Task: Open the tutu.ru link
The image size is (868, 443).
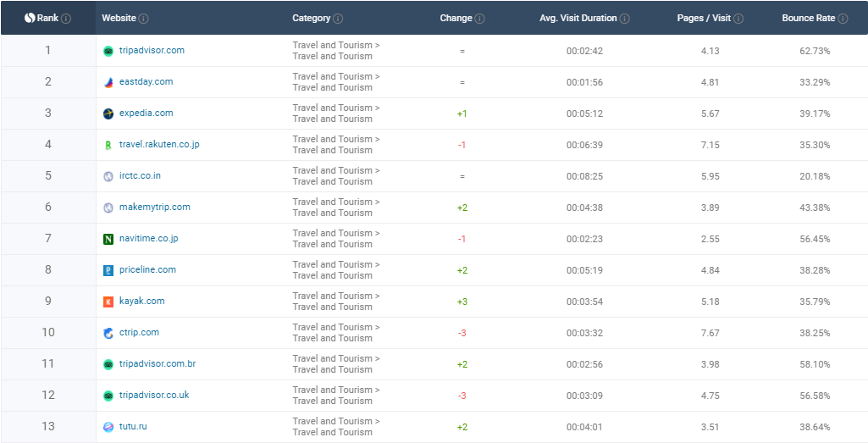Action: point(133,427)
